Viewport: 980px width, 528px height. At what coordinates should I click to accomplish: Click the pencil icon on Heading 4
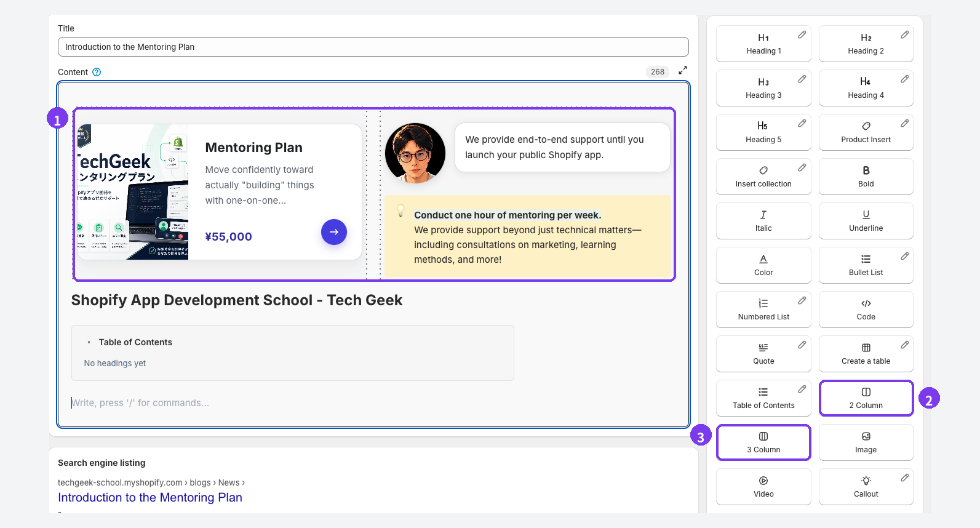pyautogui.click(x=905, y=79)
